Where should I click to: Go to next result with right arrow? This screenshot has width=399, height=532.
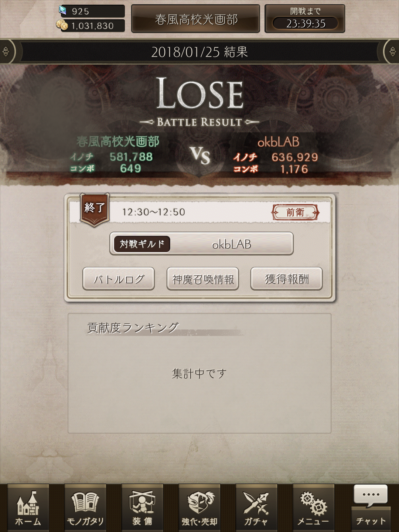pyautogui.click(x=392, y=52)
